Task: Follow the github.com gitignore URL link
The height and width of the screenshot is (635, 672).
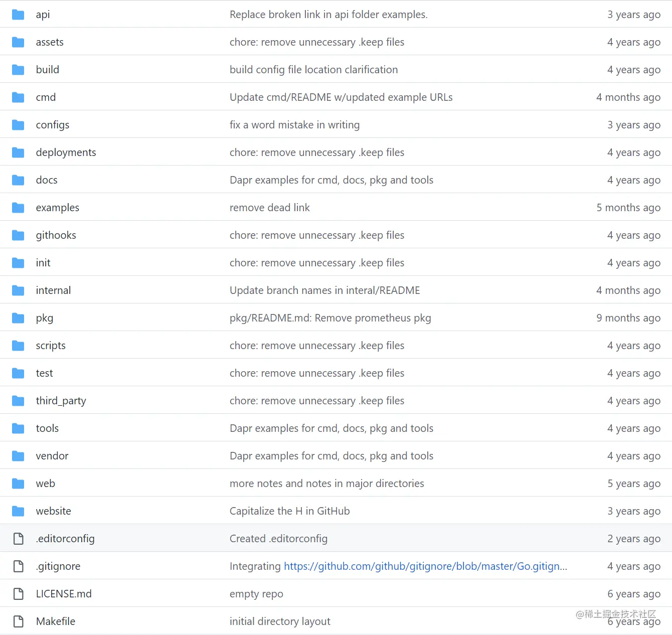Action: pyautogui.click(x=426, y=566)
